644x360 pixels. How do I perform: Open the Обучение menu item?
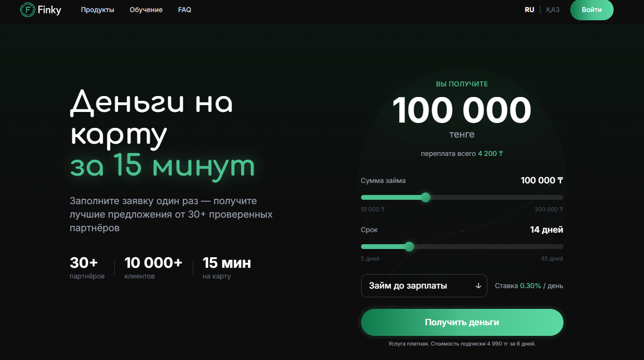click(x=146, y=10)
